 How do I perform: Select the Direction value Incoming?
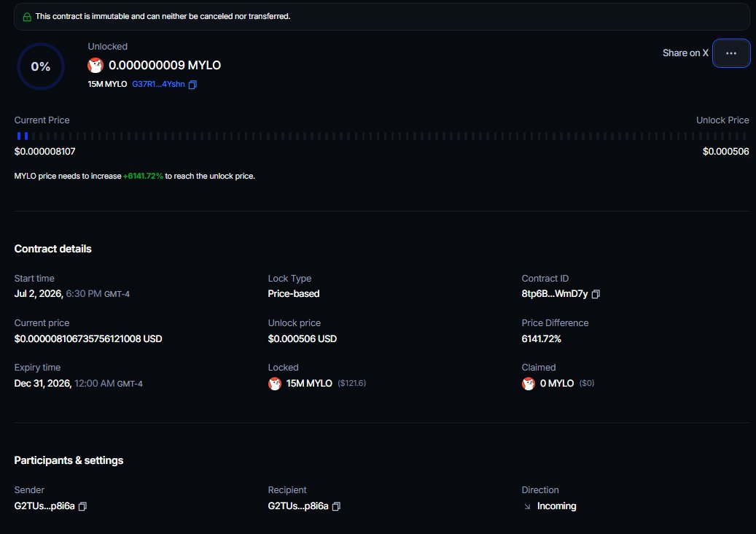pyautogui.click(x=556, y=506)
